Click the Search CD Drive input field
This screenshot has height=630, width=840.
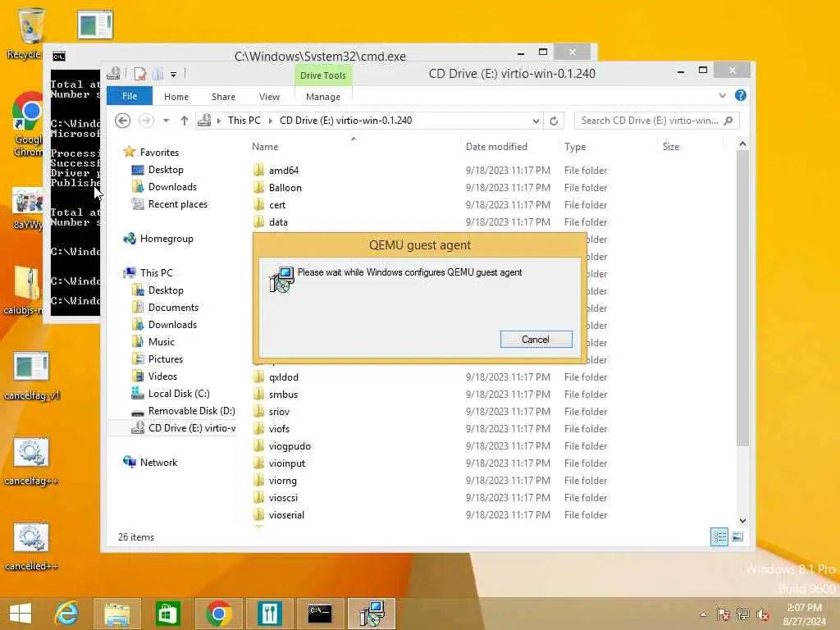650,121
